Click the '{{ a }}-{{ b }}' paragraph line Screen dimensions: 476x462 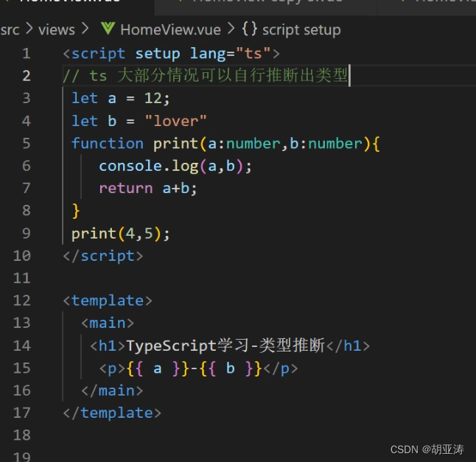click(198, 368)
